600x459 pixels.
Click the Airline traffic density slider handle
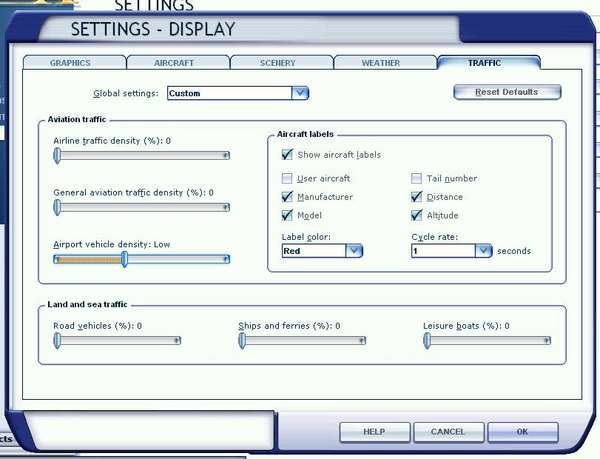57,156
